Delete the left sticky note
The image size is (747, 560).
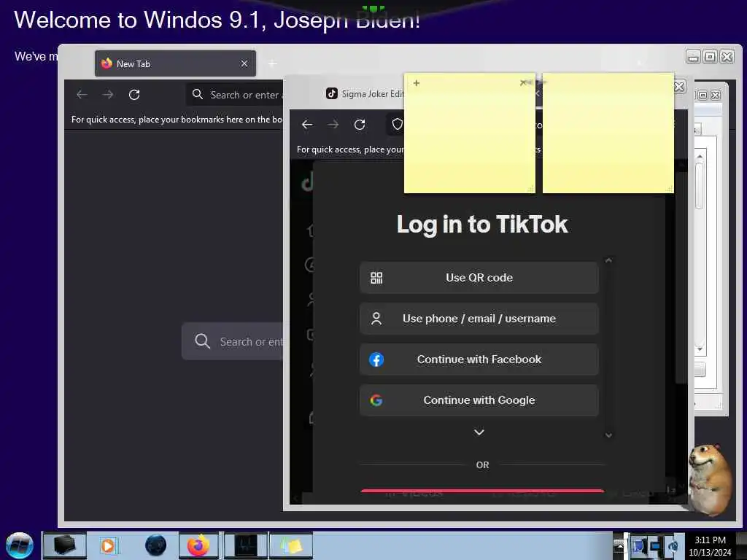tap(523, 83)
